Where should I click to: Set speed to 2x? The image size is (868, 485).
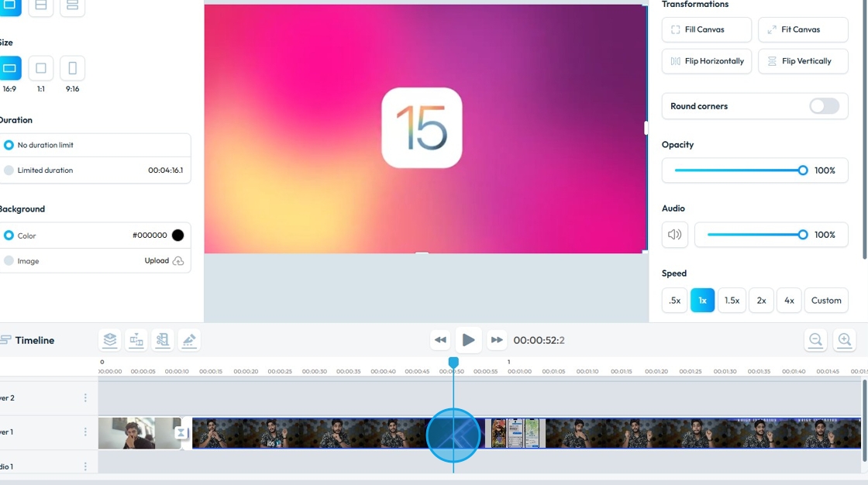(x=762, y=301)
